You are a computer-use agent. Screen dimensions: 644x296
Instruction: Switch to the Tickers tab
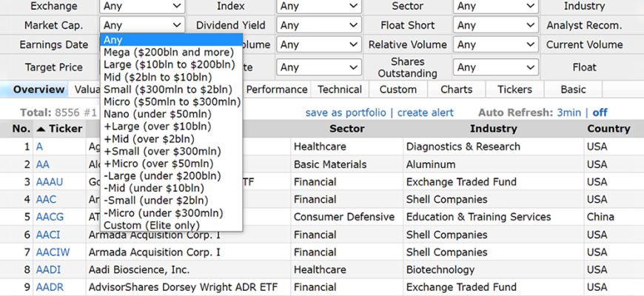point(514,90)
